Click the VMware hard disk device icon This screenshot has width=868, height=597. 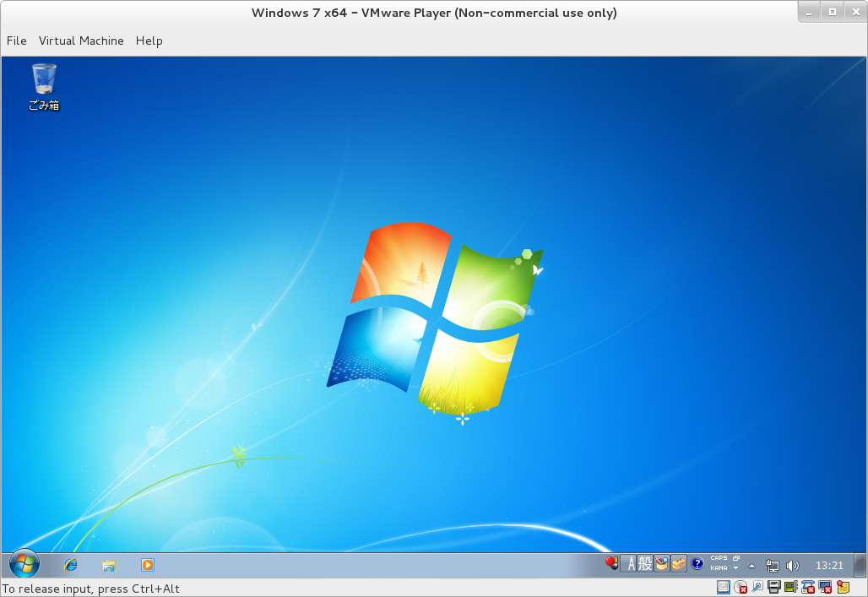tap(724, 587)
